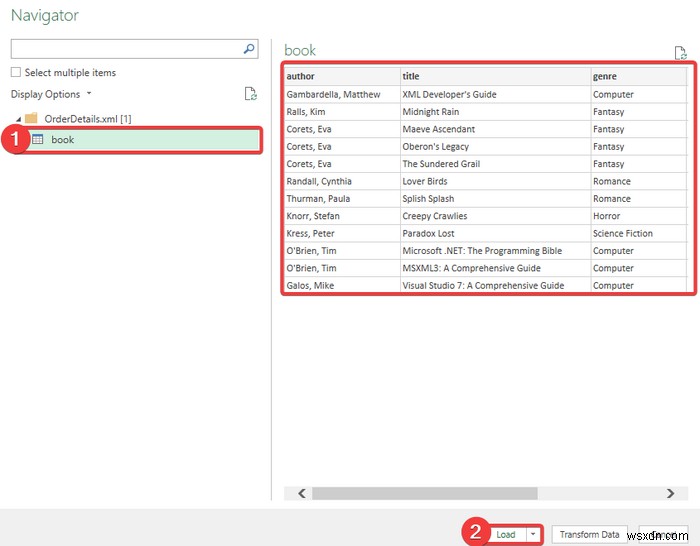Click the cell Splish Splash
Screen dimensions: 700x546
click(496, 199)
